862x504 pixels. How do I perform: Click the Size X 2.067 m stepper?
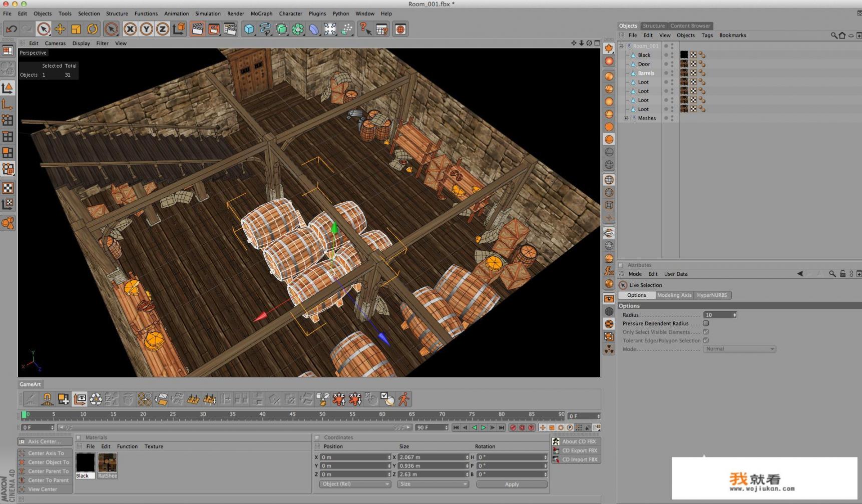click(467, 457)
